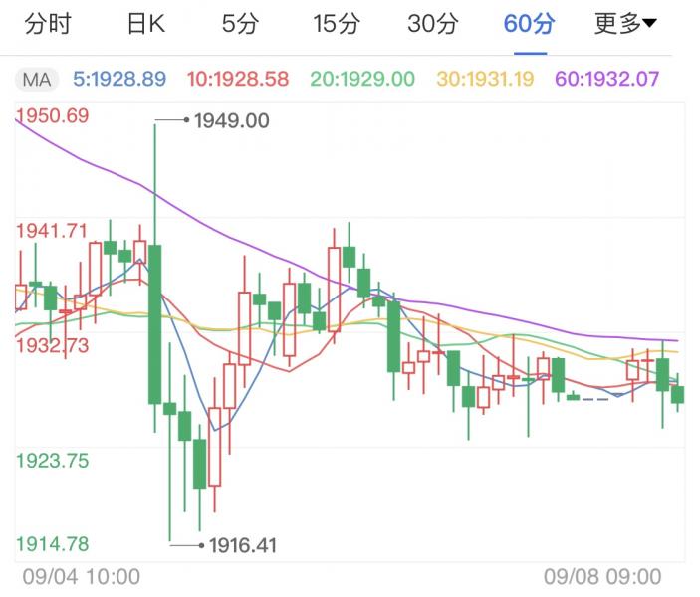Click the 1949.00 high price marker
700x597 pixels.
click(231, 121)
